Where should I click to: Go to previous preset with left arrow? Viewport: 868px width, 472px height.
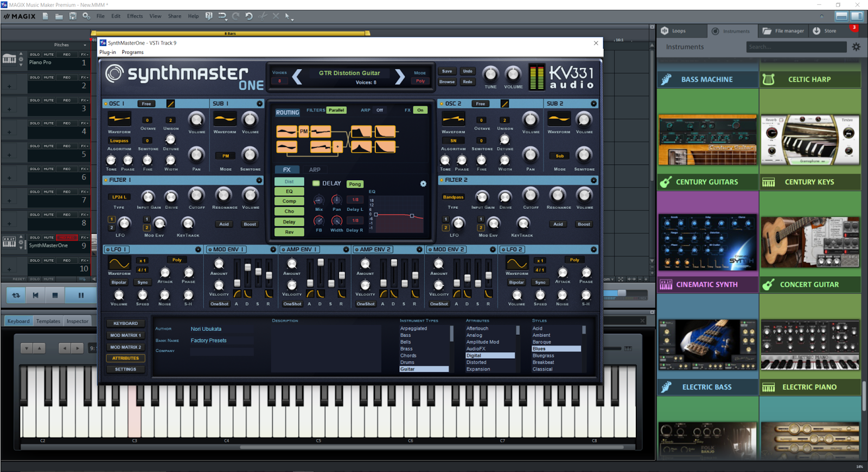(297, 76)
